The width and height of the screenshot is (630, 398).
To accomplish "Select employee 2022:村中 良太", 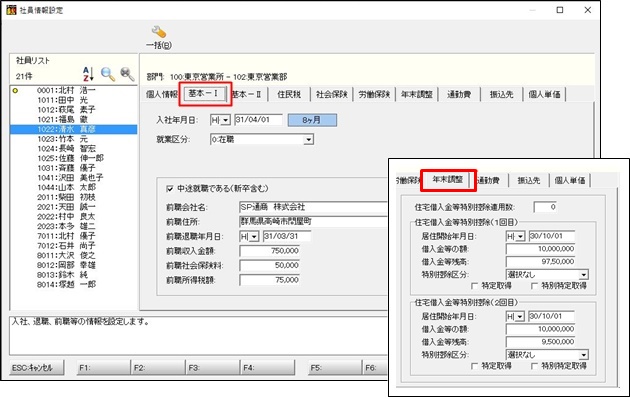I will coord(66,217).
